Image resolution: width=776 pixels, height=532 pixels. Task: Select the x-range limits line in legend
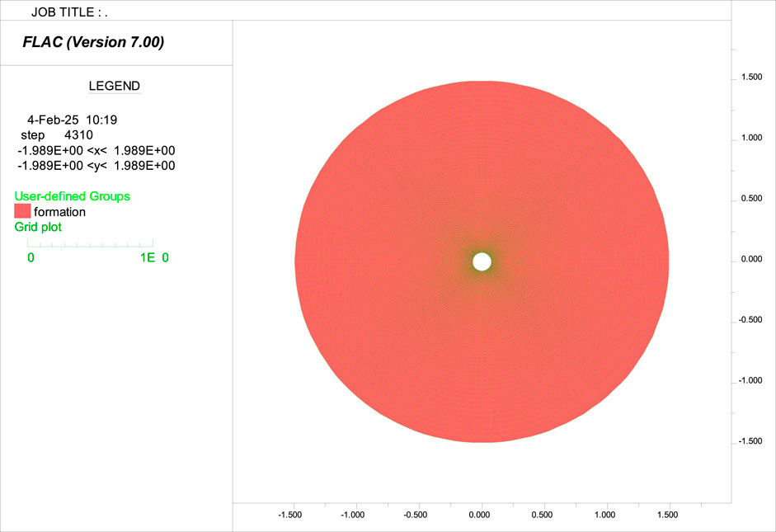(96, 150)
